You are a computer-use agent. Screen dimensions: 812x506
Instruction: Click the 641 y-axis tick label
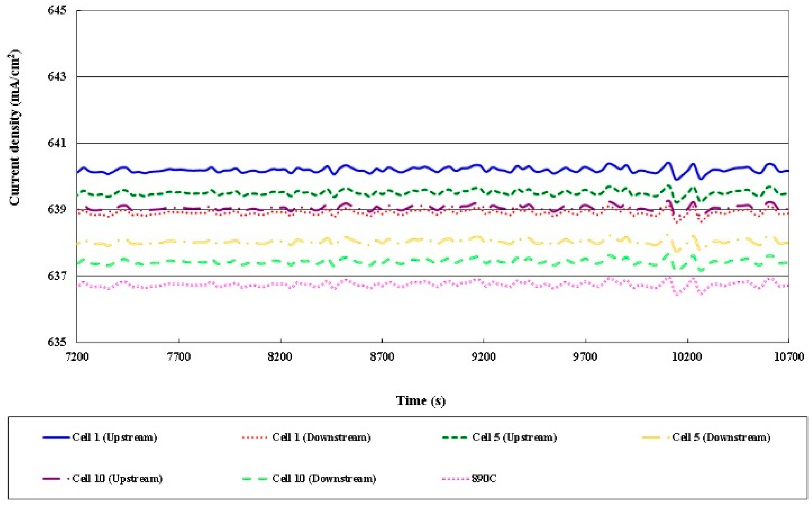tap(57, 143)
